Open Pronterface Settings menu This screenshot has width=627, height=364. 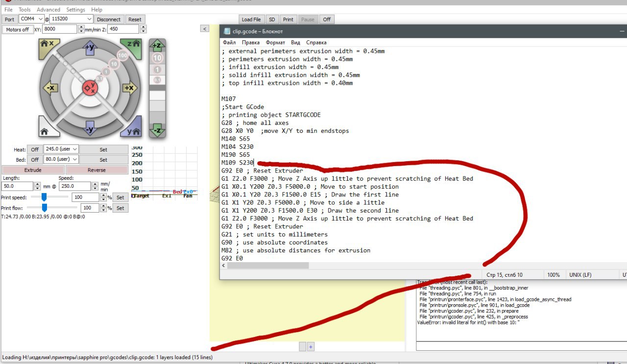(75, 9)
